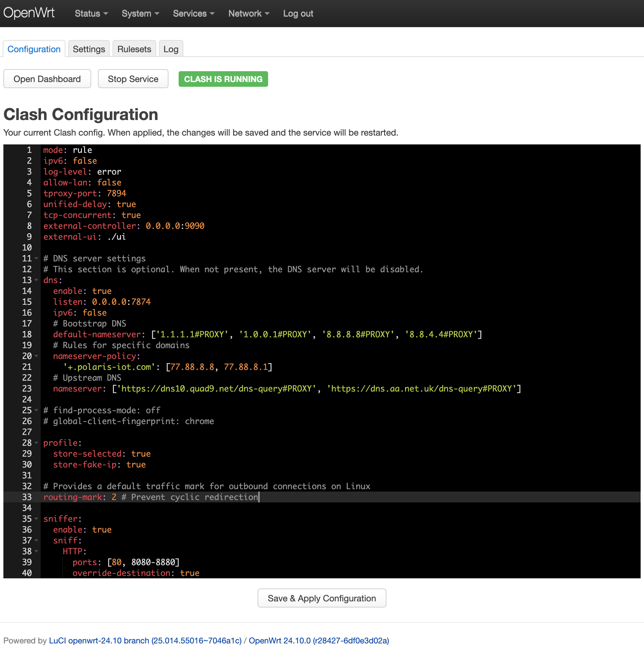The width and height of the screenshot is (644, 658).
Task: Open the OpenWrt 24.10.0 footer link
Action: [x=319, y=641]
